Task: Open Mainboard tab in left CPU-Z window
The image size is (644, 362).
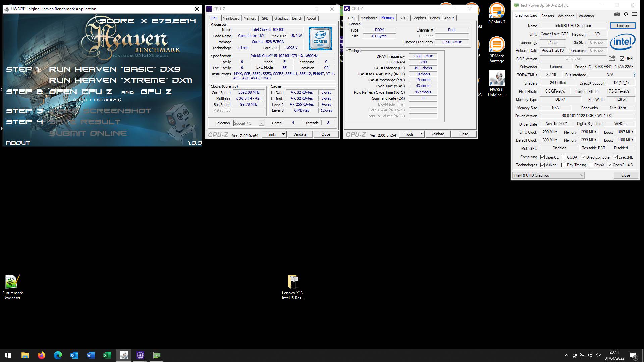Action: point(231,18)
